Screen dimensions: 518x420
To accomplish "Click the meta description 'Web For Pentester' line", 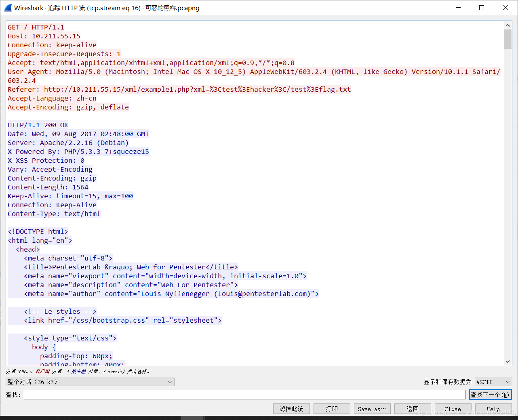I will pos(131,285).
